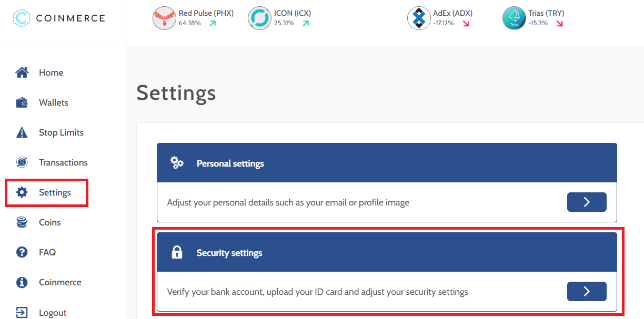The image size is (644, 319).
Task: Click the Personal settings header
Action: [x=230, y=163]
